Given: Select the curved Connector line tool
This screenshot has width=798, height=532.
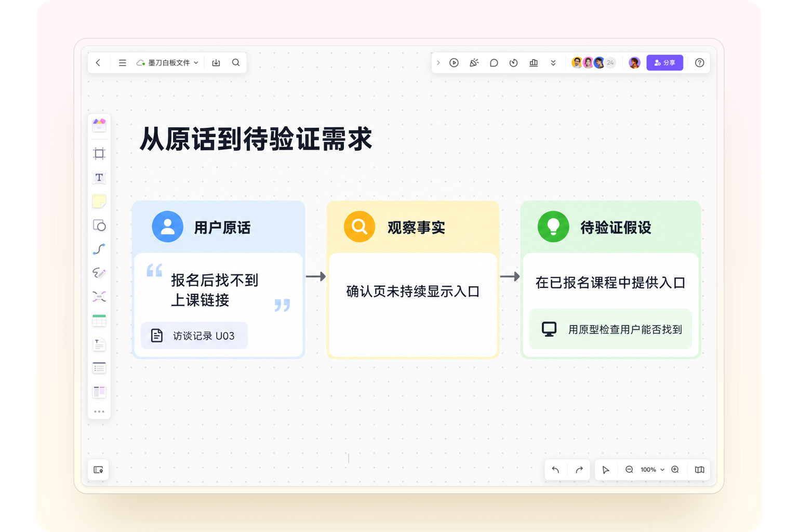Looking at the screenshot, I should 99,249.
